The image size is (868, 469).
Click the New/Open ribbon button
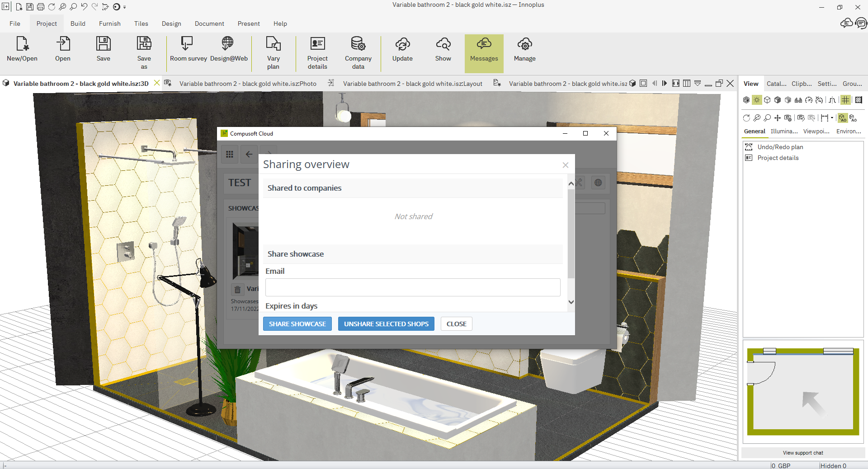22,50
